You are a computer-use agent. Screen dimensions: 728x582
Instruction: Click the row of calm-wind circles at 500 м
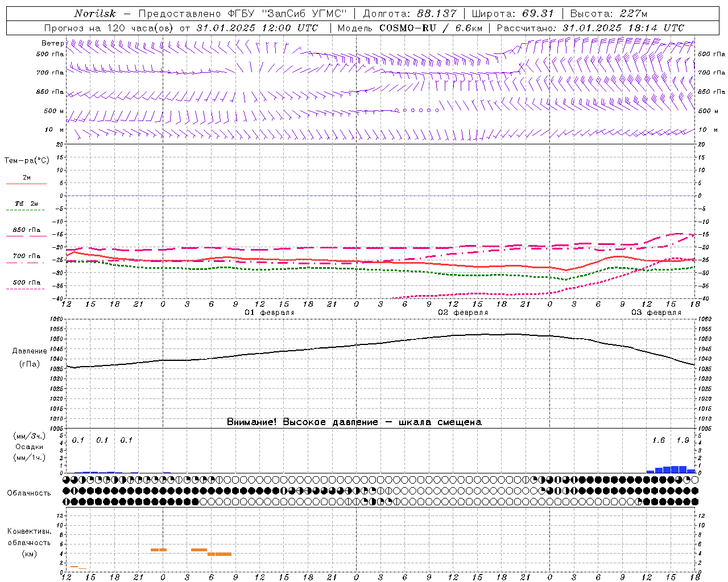click(x=417, y=110)
